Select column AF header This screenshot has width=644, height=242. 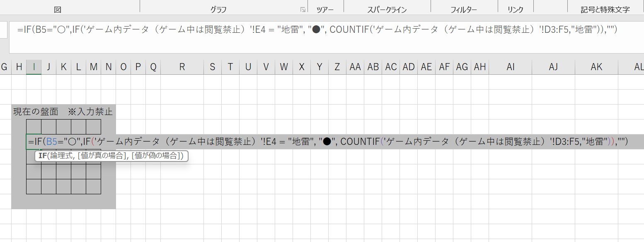[x=444, y=67]
